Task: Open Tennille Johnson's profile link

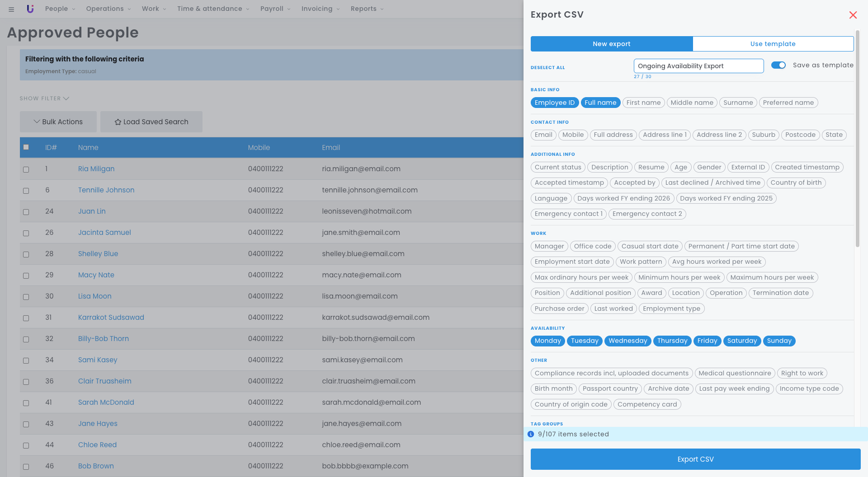Action: point(106,190)
